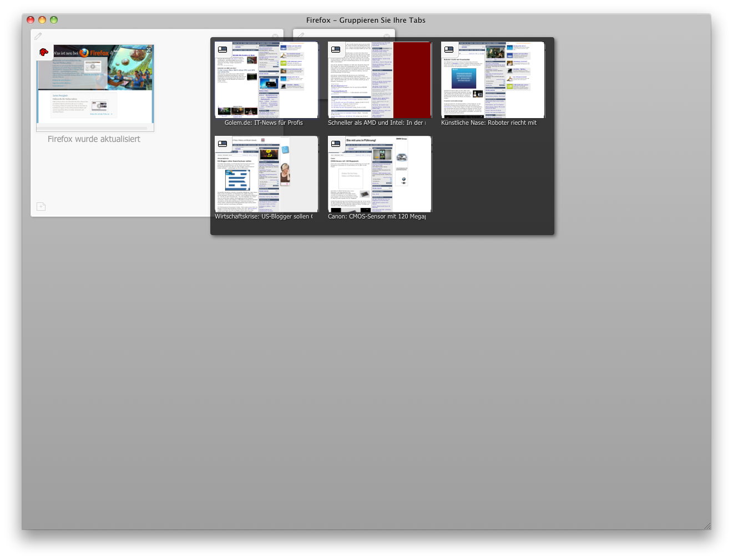Click the site icon on the Künstliche Nase thumbnail
Screen dimensions: 733x560
tap(448, 49)
